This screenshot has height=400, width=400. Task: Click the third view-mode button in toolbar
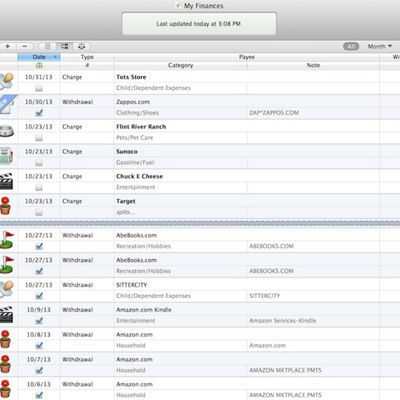82,46
